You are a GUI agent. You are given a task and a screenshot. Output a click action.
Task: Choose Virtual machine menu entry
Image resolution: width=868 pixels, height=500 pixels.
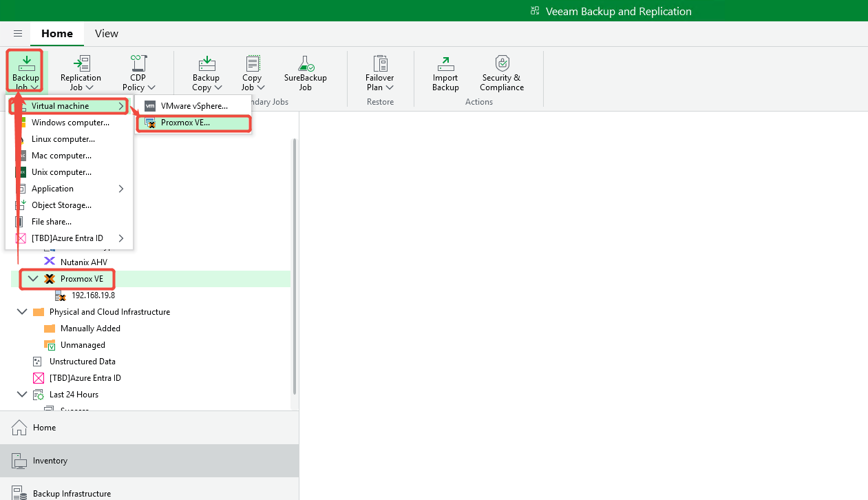point(69,106)
